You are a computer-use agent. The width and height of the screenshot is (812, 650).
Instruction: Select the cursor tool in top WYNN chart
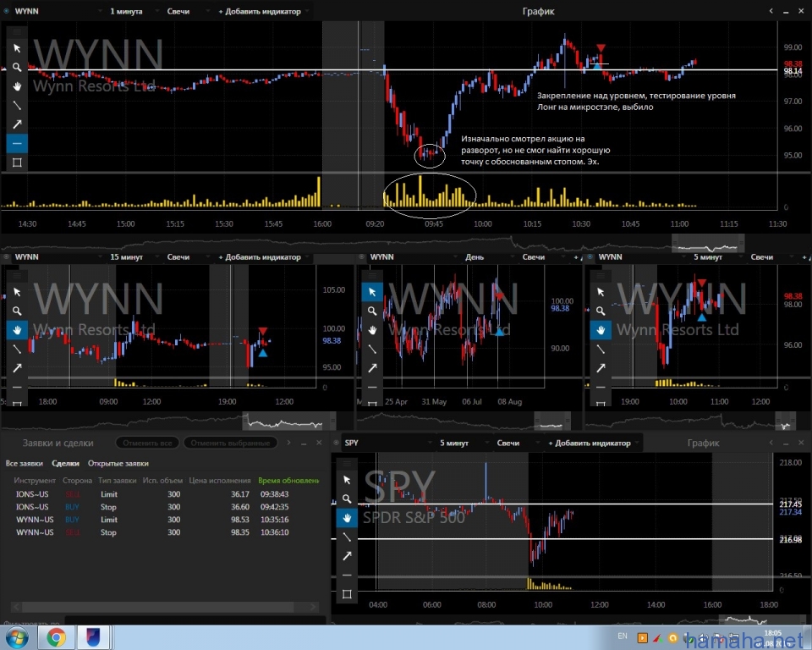coord(17,48)
